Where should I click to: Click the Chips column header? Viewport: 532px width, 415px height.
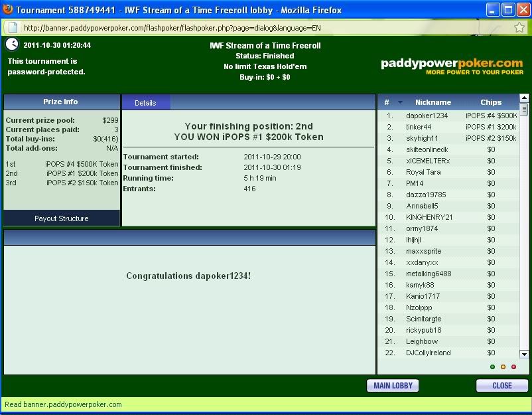491,102
